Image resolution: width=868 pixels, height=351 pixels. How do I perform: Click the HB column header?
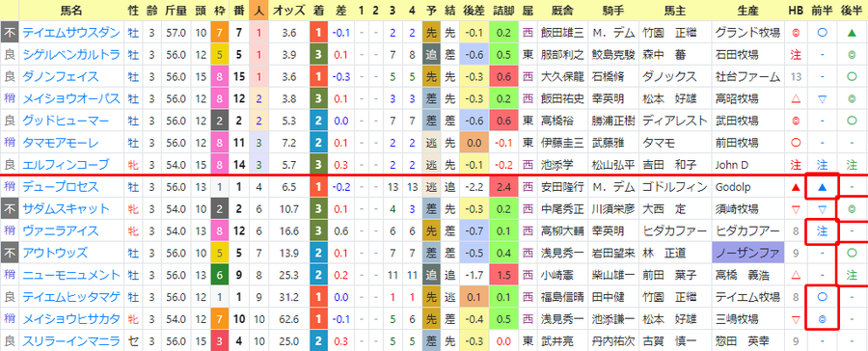pyautogui.click(x=796, y=10)
